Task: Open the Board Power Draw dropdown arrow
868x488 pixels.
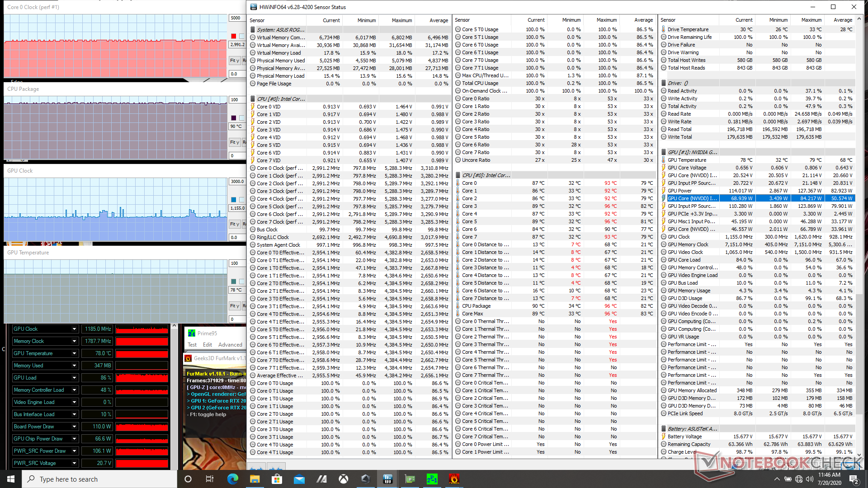Action: coord(74,427)
